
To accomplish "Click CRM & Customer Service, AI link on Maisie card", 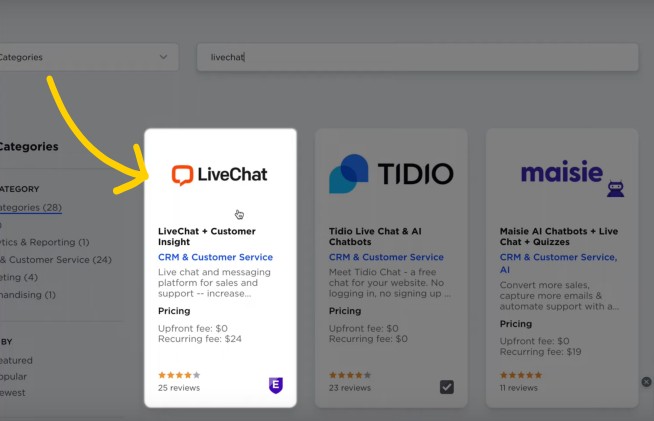I will [558, 263].
